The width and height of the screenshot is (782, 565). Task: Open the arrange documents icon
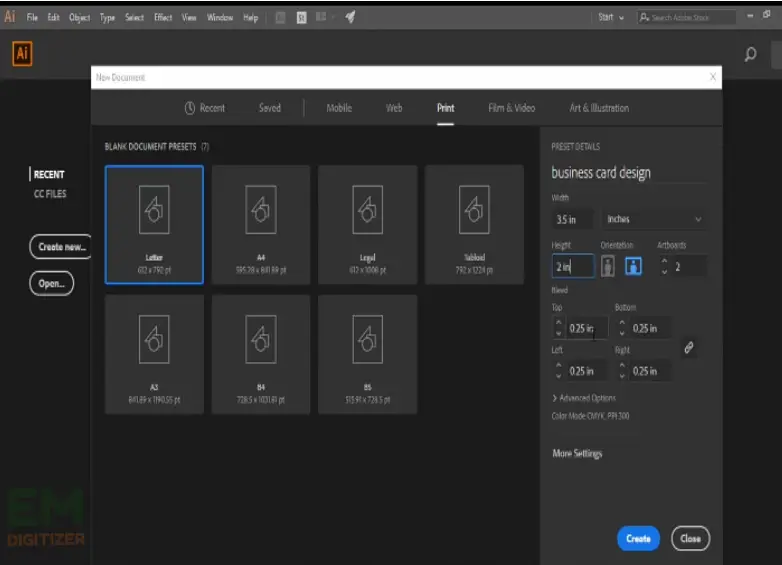click(x=323, y=17)
